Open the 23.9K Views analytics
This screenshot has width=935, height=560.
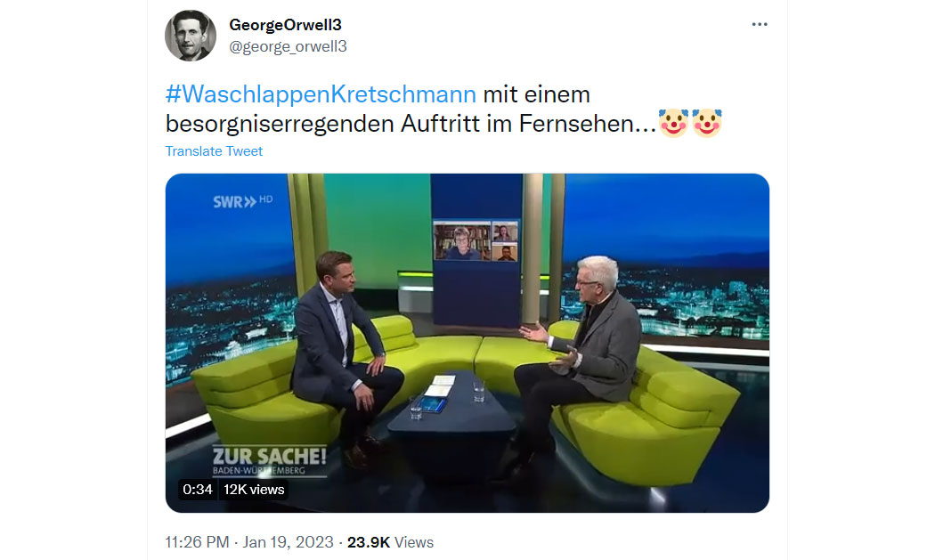point(390,542)
